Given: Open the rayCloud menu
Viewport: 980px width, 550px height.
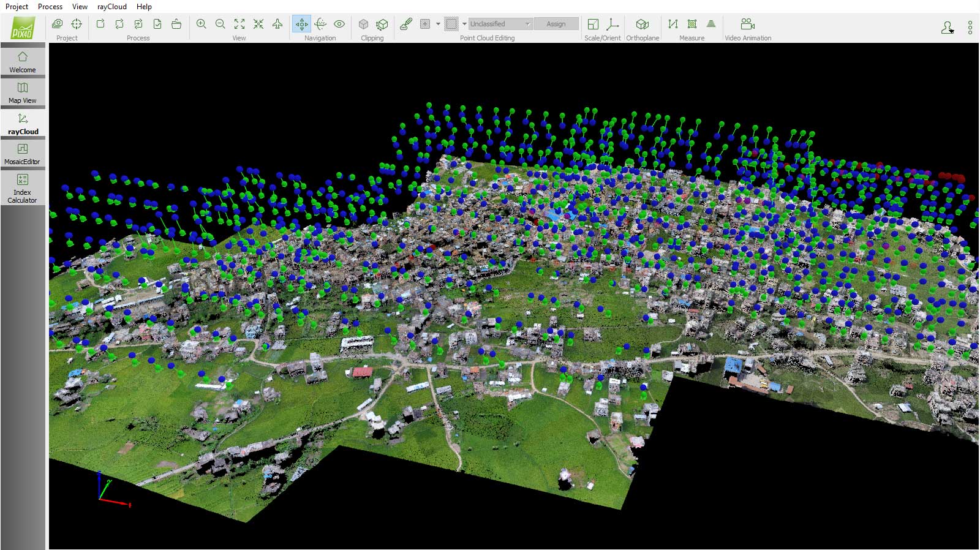Looking at the screenshot, I should (111, 6).
